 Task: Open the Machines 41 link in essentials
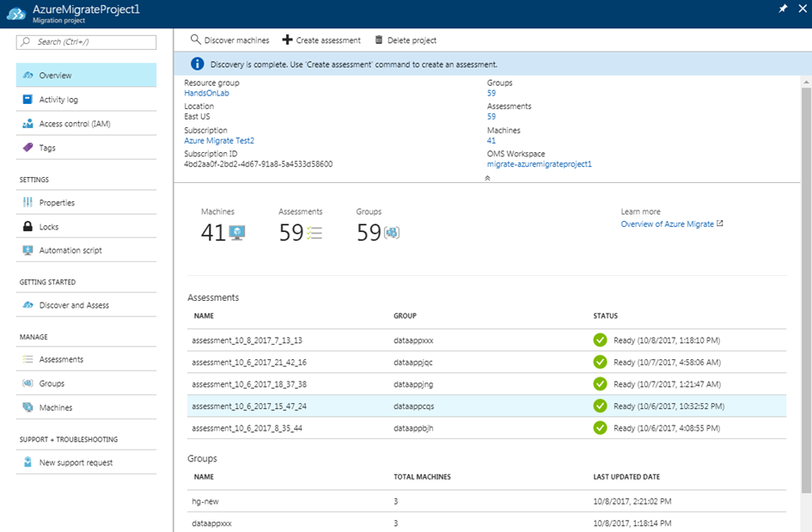tap(491, 140)
